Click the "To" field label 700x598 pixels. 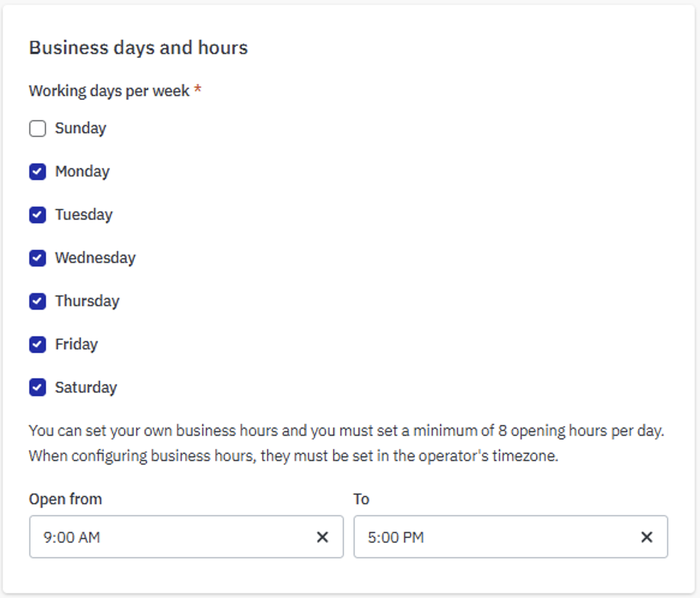click(x=361, y=499)
